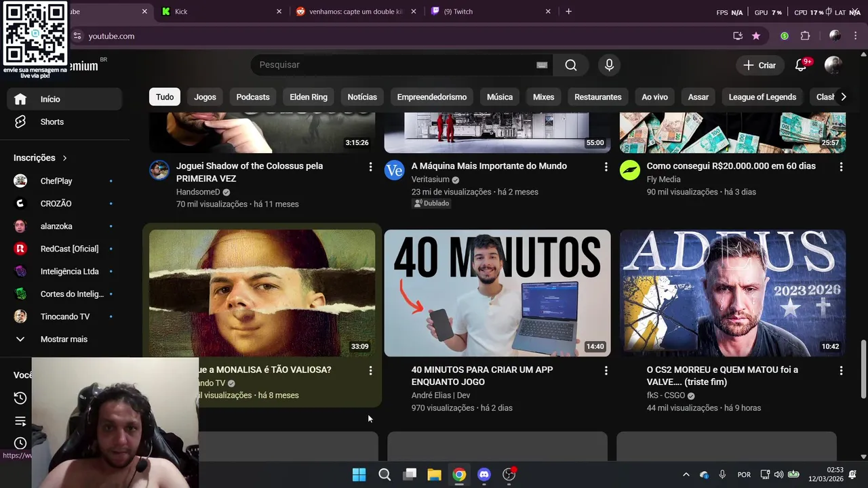Select the Ao vivo filter chip
This screenshot has width=868, height=488.
(x=654, y=97)
